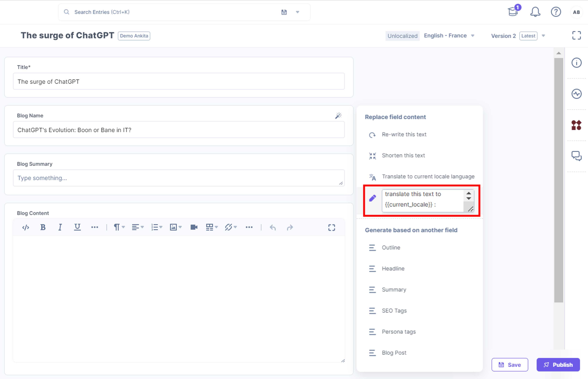Screen dimensions: 588x379
Task: Select Re-write this text option
Action: click(x=404, y=134)
